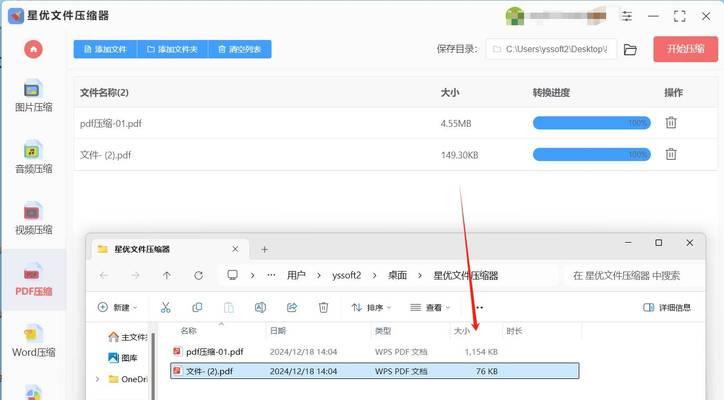
Task: Add a new Explorer tab
Action: click(264, 249)
